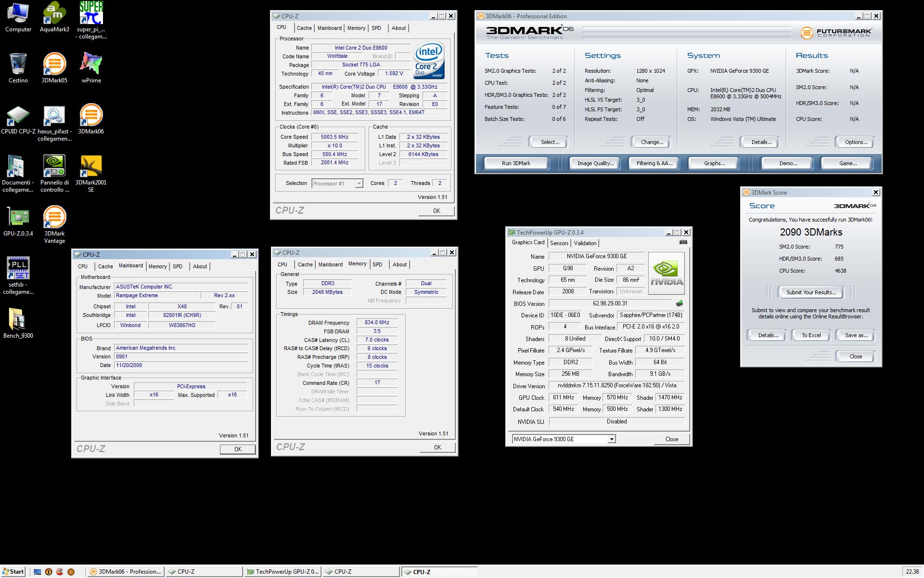Click the second quick launch icon in the taskbar

49,572
